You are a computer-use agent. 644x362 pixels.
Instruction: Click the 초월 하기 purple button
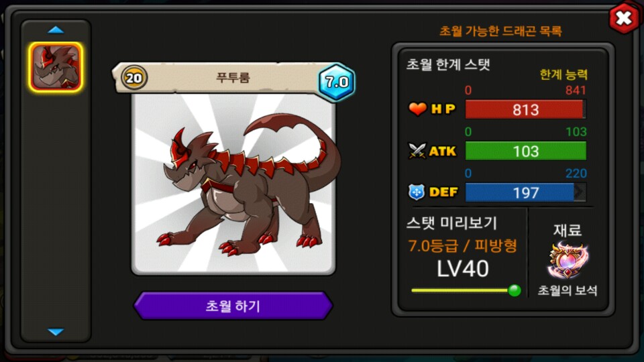(x=233, y=306)
